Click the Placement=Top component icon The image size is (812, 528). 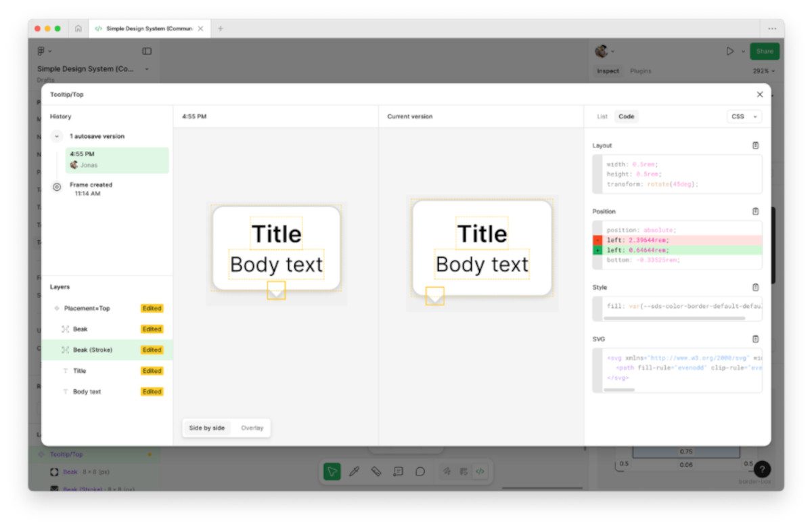[57, 309]
